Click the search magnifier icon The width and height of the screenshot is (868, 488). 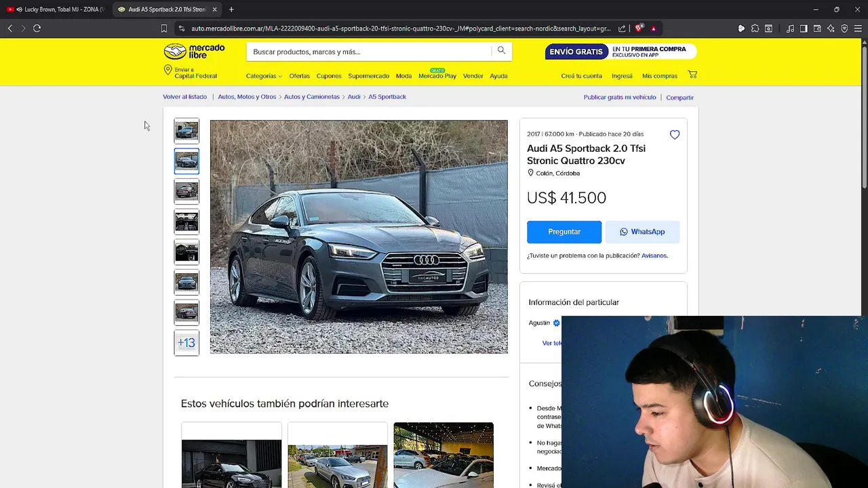tap(501, 51)
